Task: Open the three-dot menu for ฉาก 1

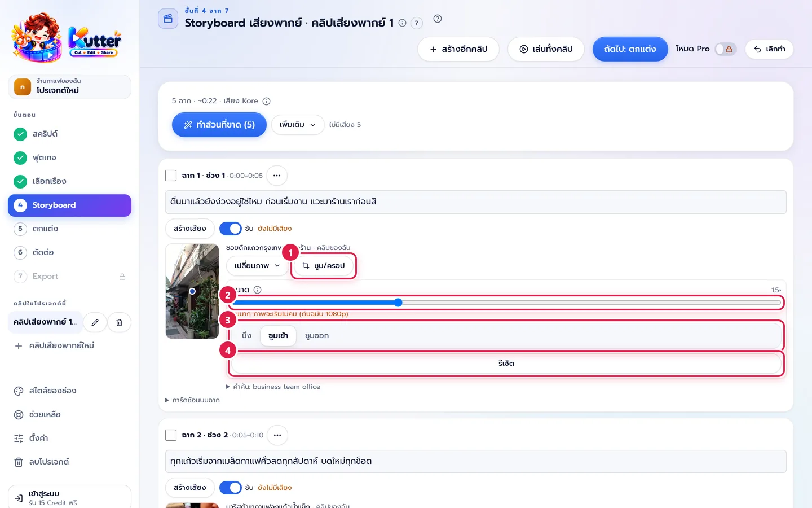Action: pos(277,176)
